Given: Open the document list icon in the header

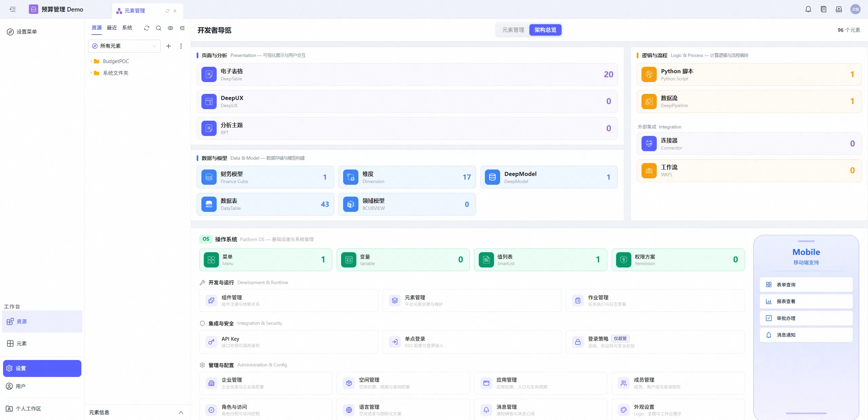Looking at the screenshot, I should coord(824,9).
